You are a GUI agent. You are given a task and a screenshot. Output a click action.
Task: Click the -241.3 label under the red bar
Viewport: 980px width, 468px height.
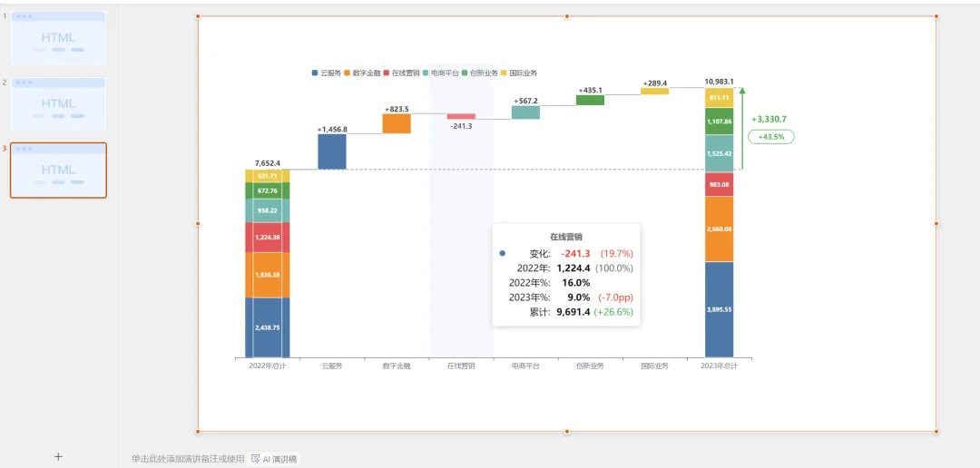coord(461,125)
